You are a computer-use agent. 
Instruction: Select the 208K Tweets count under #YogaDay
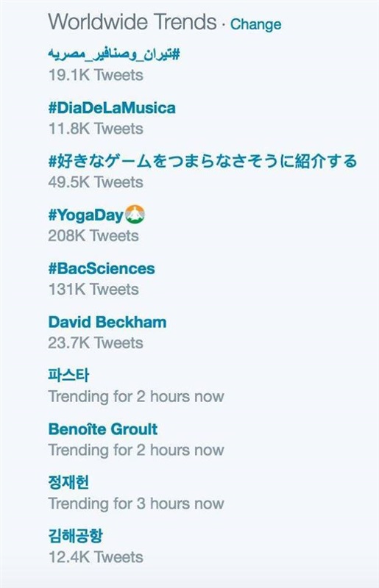93,236
